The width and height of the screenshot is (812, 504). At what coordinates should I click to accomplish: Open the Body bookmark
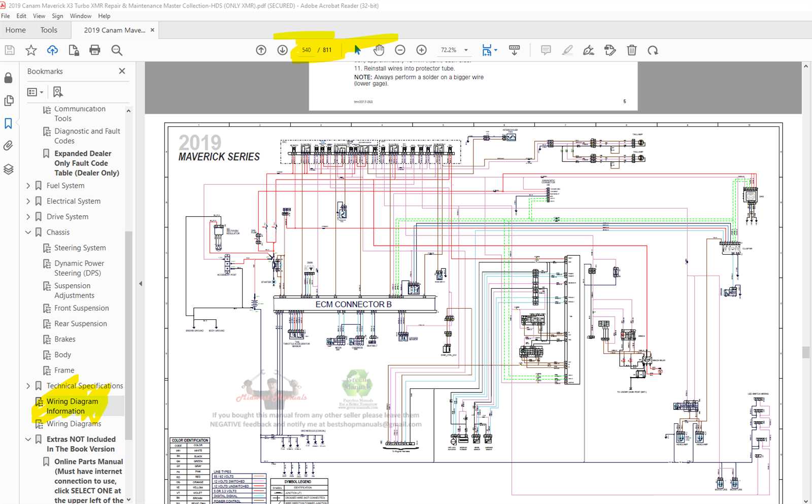pos(62,355)
